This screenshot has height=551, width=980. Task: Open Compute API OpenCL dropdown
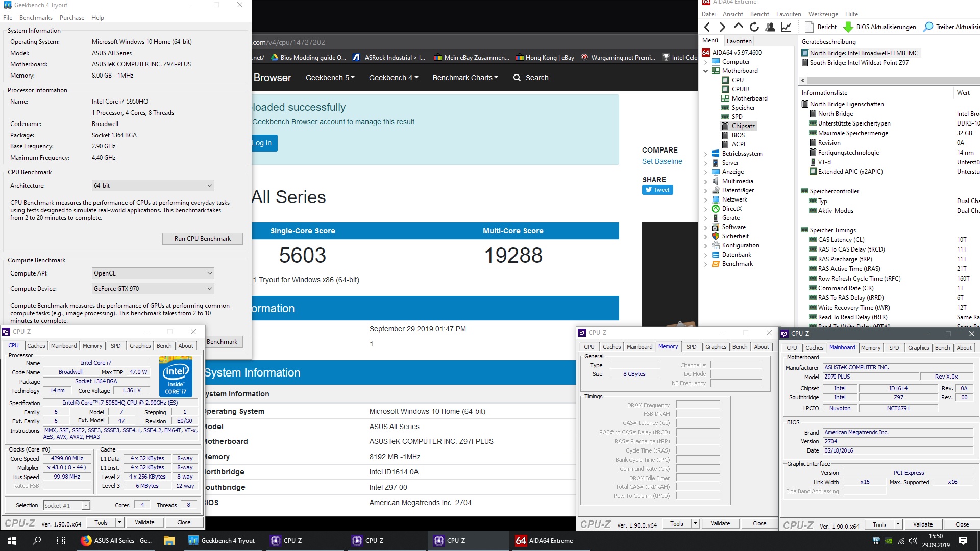click(153, 273)
